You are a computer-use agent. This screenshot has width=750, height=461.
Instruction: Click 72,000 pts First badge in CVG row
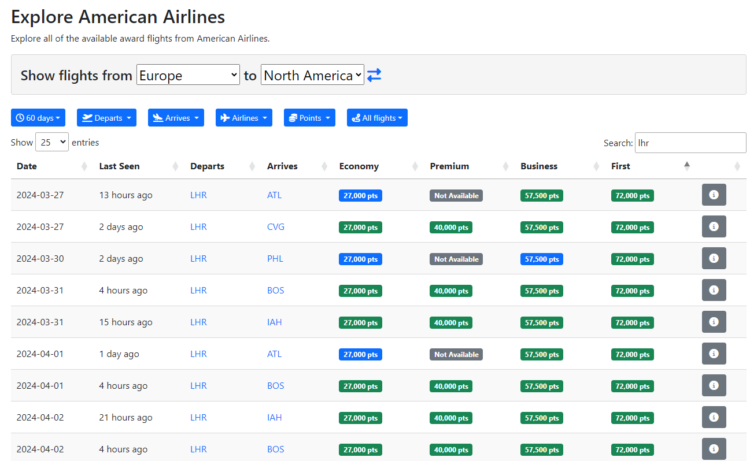pyautogui.click(x=632, y=227)
